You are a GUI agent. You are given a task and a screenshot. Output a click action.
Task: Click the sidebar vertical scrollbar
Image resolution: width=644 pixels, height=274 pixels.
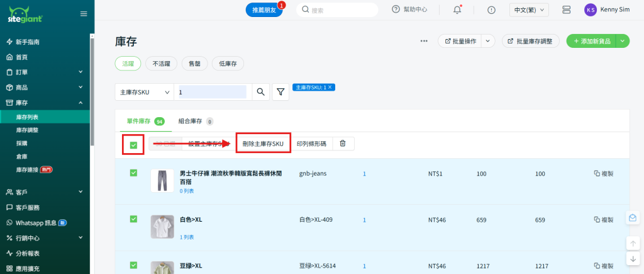92,91
